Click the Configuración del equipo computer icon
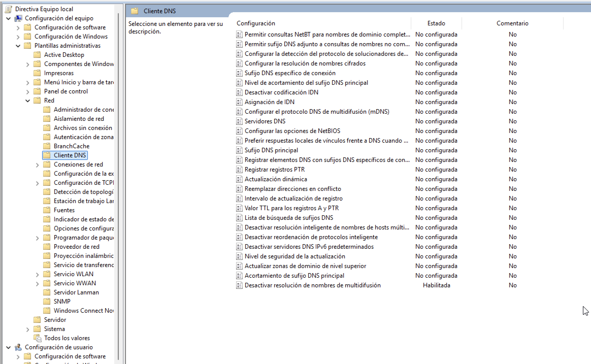591x364 pixels. [x=18, y=18]
